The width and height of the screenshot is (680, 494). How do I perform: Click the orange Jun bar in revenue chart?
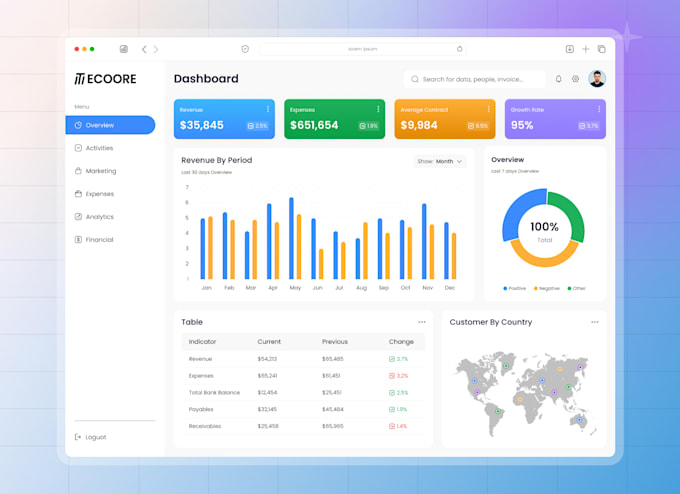click(x=321, y=264)
